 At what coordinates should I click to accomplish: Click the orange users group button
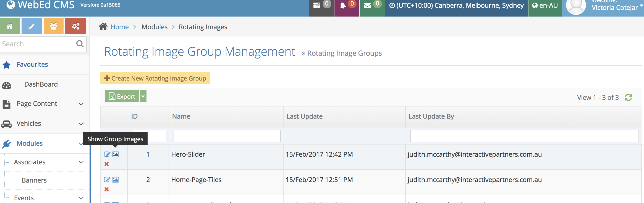point(53,26)
